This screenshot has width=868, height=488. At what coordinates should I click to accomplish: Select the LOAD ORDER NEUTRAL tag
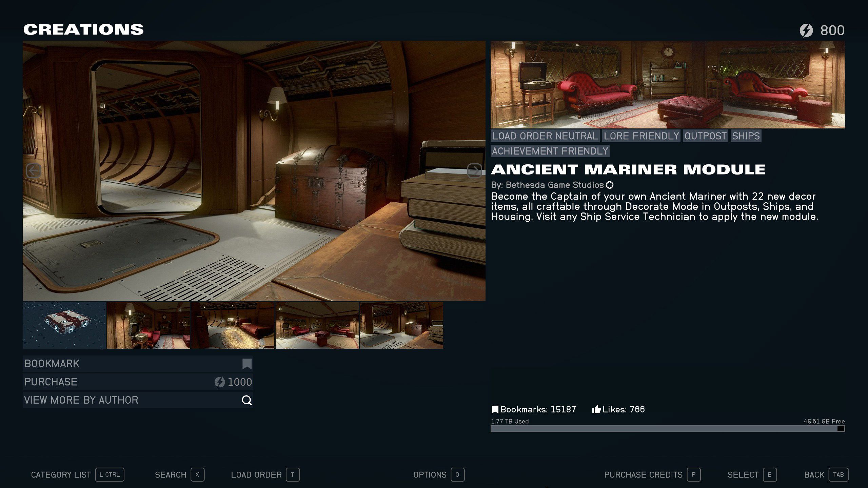click(544, 136)
